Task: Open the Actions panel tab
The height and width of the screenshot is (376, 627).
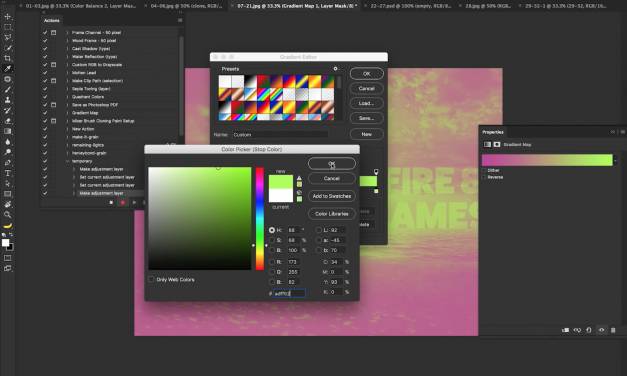Action: coord(52,20)
